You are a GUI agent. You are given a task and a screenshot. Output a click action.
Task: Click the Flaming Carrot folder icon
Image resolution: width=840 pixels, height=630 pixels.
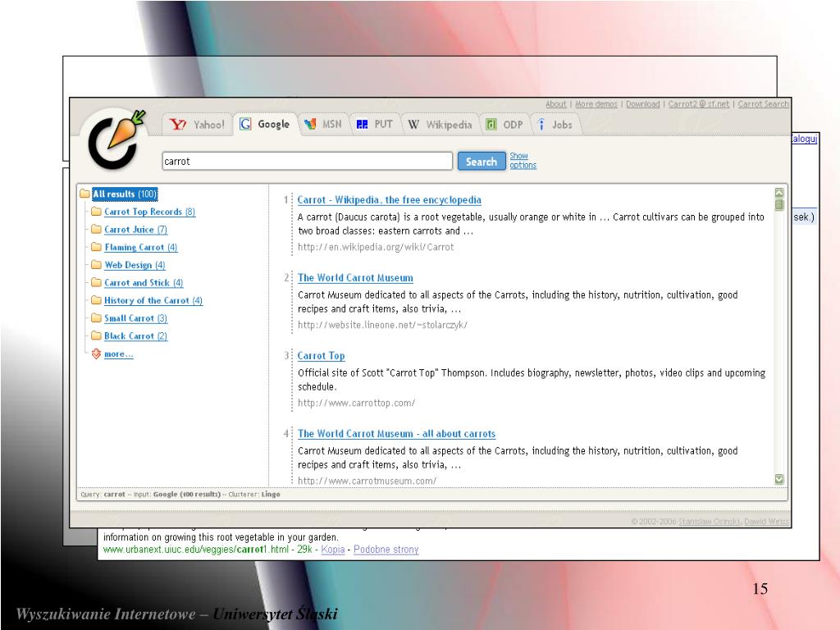pyautogui.click(x=97, y=246)
